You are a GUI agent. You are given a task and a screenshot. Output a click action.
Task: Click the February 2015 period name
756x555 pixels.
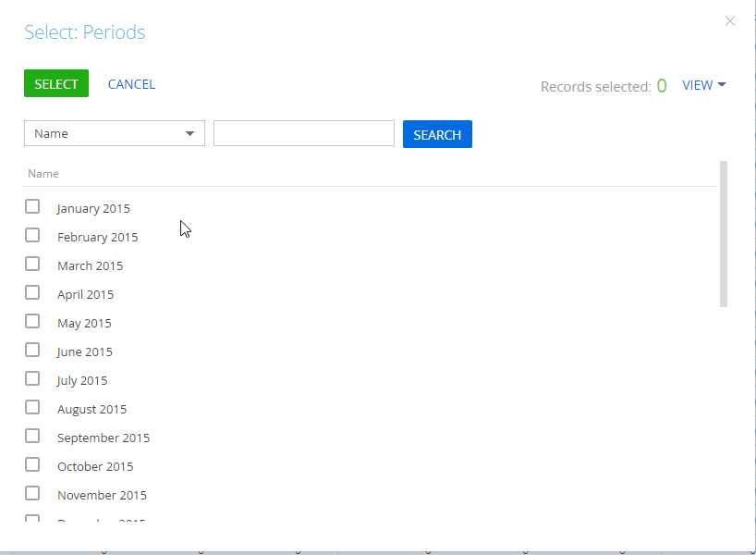click(x=97, y=237)
